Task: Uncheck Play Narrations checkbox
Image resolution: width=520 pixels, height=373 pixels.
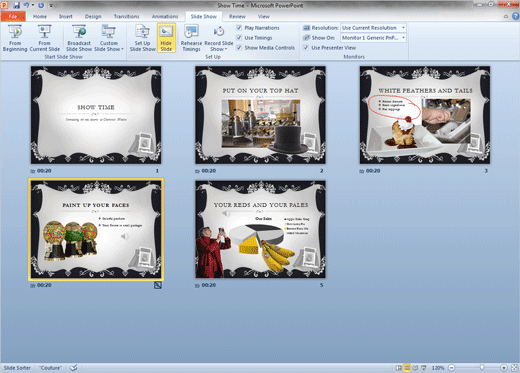Action: point(239,28)
